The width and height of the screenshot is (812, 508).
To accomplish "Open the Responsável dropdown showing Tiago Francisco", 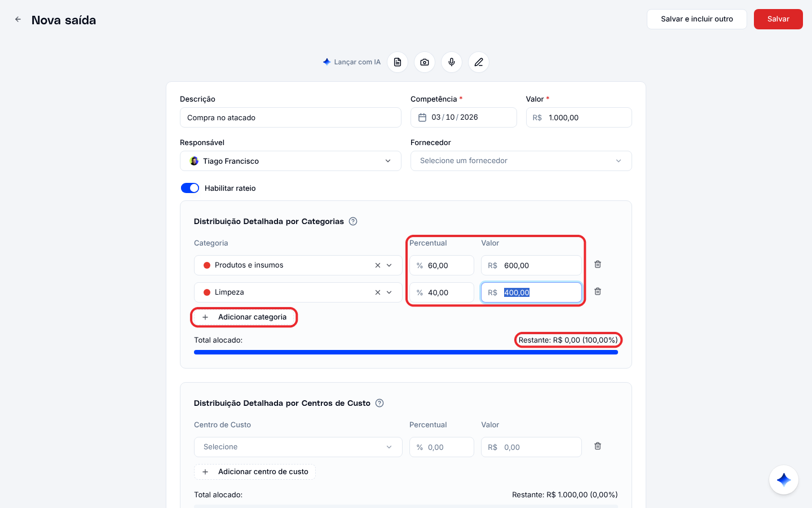I will 290,161.
